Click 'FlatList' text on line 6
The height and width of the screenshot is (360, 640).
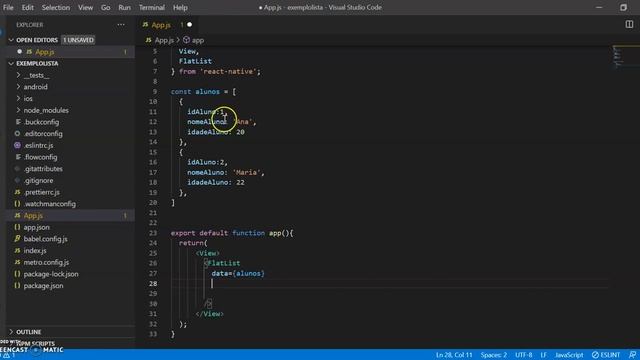(195, 61)
